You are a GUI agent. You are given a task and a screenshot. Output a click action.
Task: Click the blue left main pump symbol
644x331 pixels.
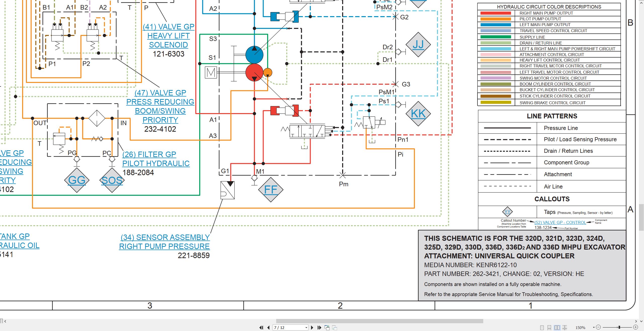254,55
